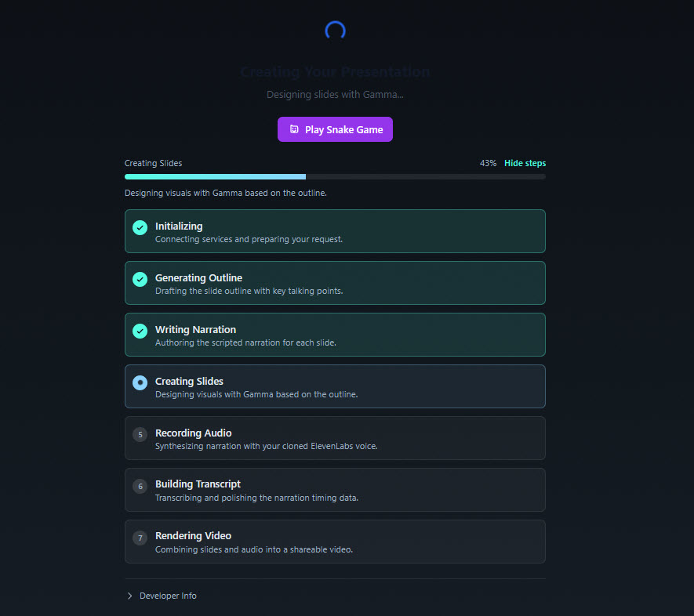Click the Creating Slides progress bar

(335, 176)
